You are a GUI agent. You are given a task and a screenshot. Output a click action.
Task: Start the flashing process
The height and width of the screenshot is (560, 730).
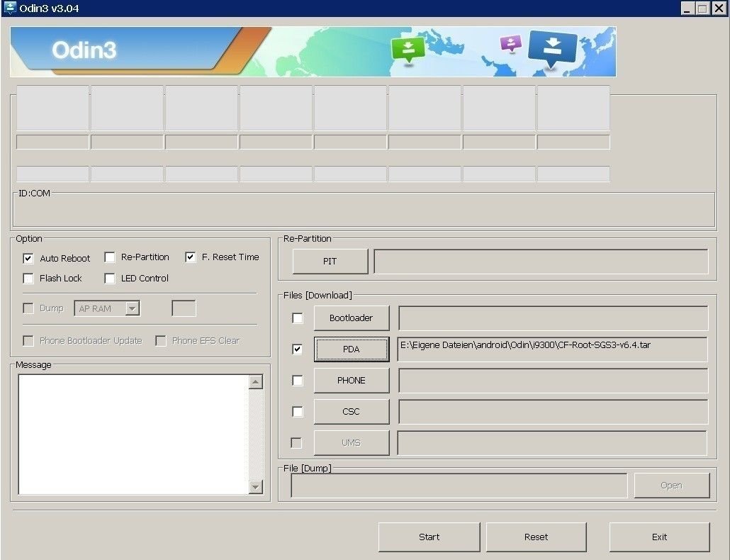tap(429, 537)
